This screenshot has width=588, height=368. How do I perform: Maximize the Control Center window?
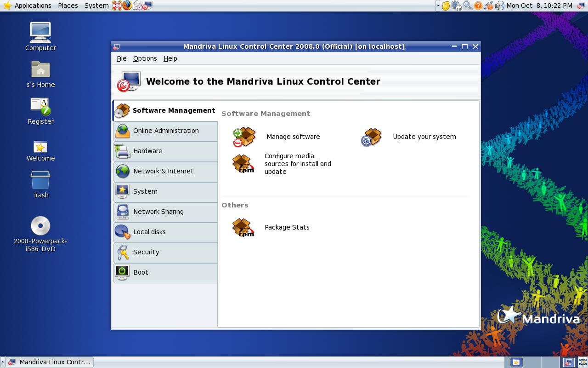pyautogui.click(x=464, y=46)
